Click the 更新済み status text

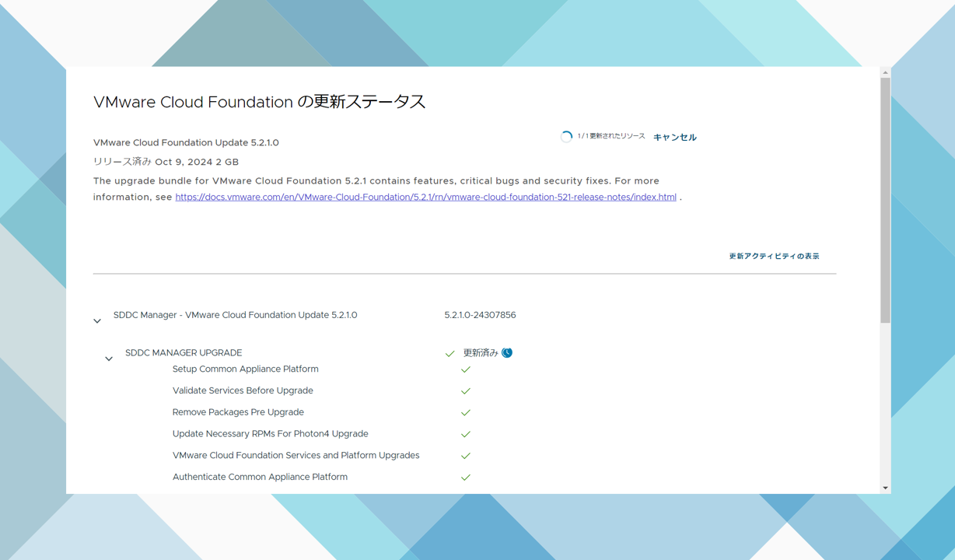pyautogui.click(x=480, y=353)
